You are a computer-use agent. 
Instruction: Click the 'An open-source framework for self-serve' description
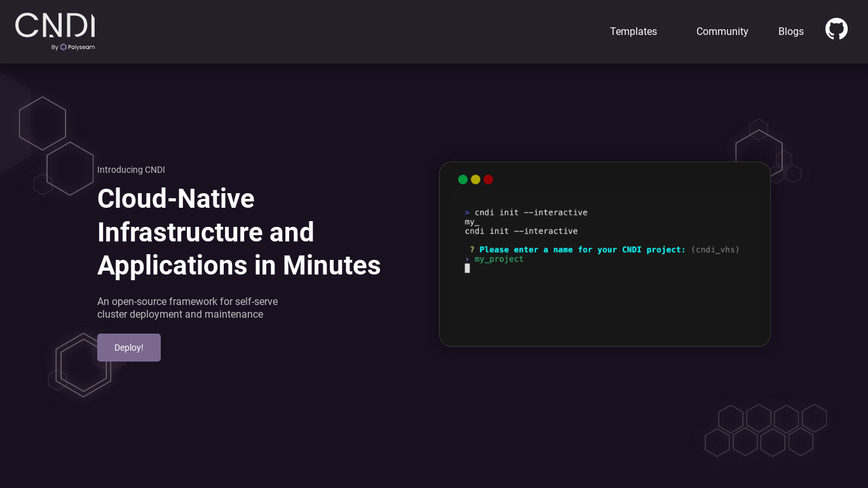coord(187,308)
